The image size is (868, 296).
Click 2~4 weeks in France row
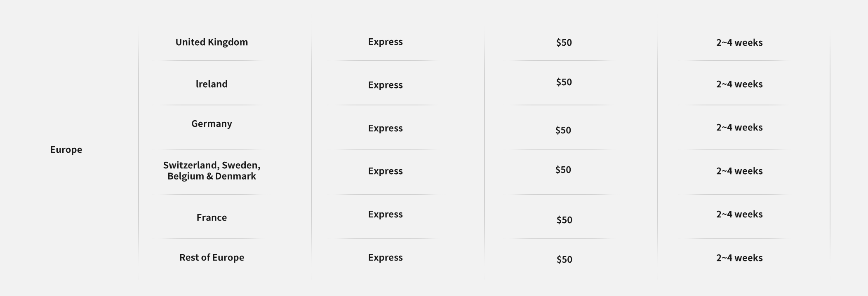coord(739,214)
